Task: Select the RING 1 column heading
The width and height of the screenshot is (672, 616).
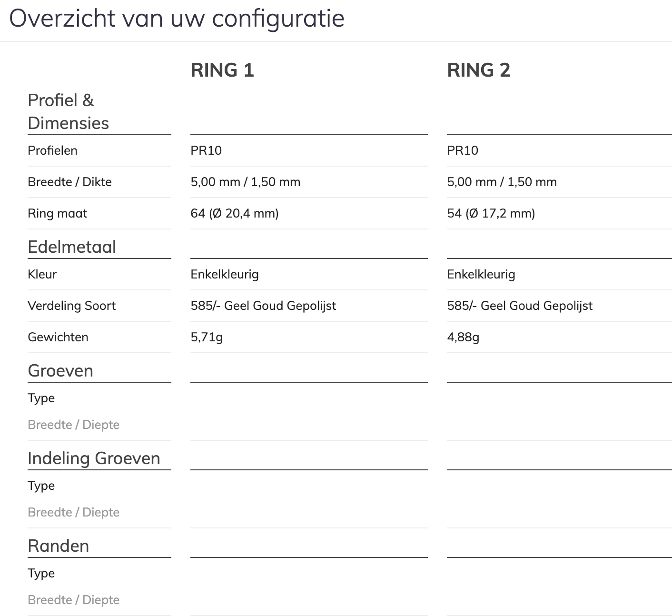Action: tap(222, 70)
